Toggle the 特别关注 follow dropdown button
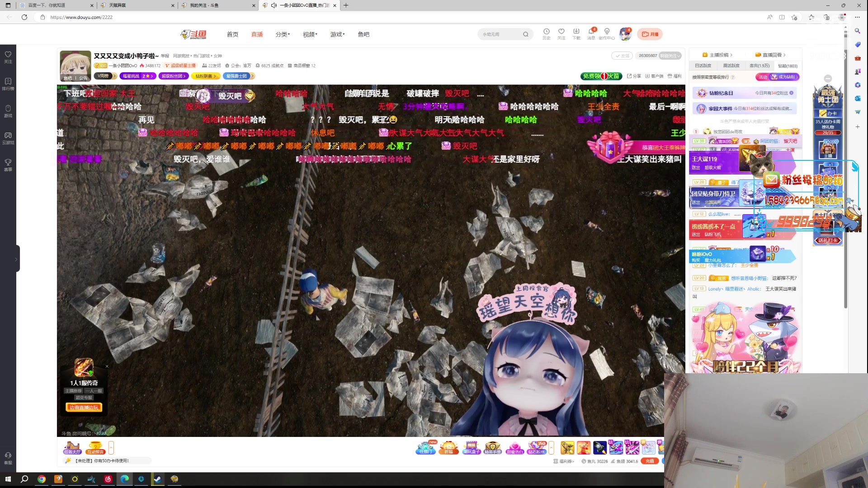868x488 pixels. (670, 56)
